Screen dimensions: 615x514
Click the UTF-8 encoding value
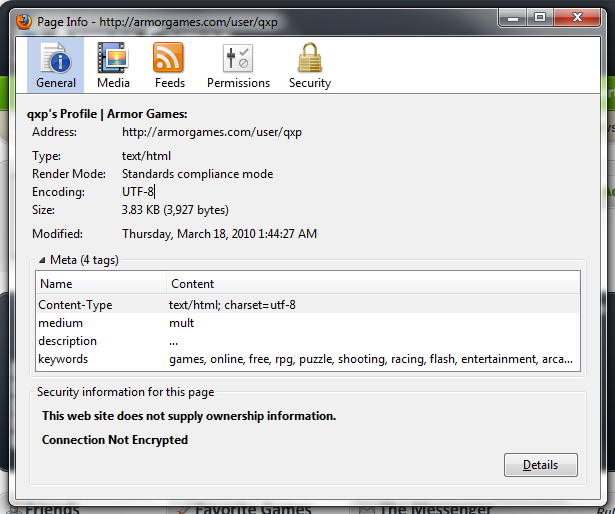tap(138, 192)
